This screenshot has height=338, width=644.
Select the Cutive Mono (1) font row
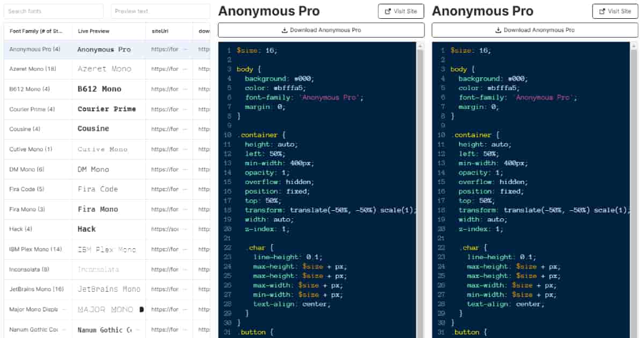107,149
